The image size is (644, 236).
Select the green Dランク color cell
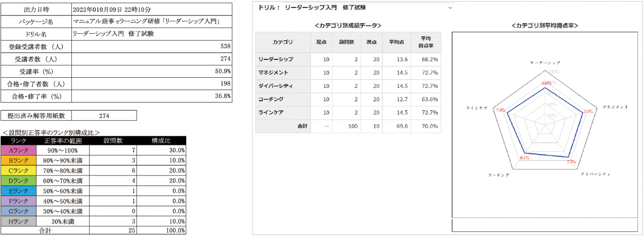tap(19, 180)
